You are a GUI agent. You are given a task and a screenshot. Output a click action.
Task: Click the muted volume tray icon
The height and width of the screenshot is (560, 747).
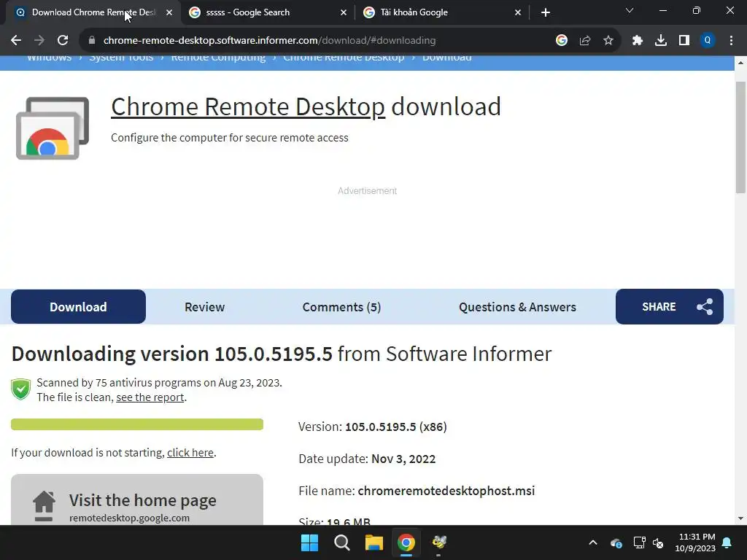(658, 542)
